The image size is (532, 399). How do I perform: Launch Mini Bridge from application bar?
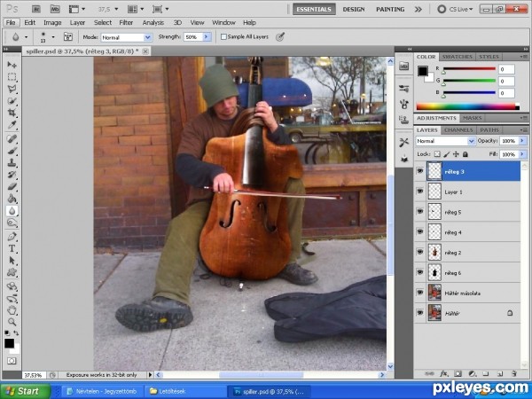point(55,9)
